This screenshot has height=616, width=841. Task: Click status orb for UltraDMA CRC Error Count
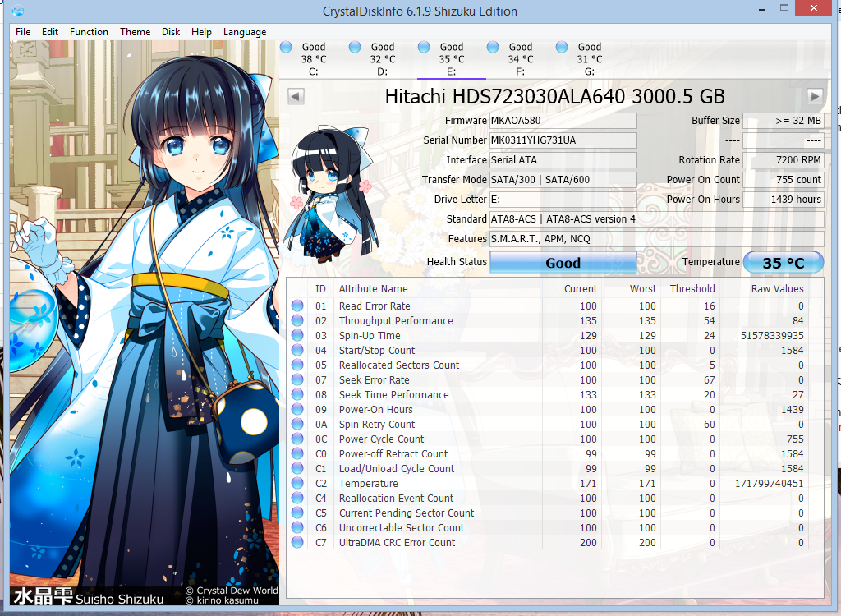297,542
